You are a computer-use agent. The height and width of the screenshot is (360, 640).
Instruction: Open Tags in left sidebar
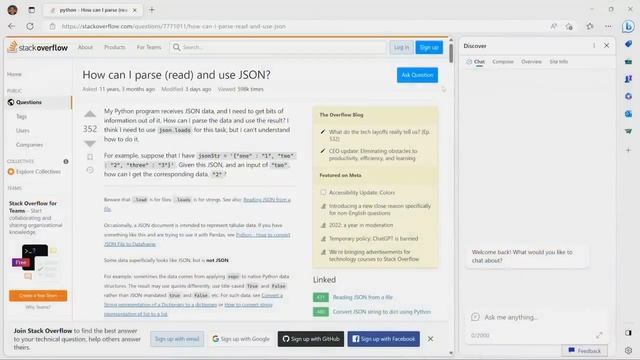coord(21,117)
